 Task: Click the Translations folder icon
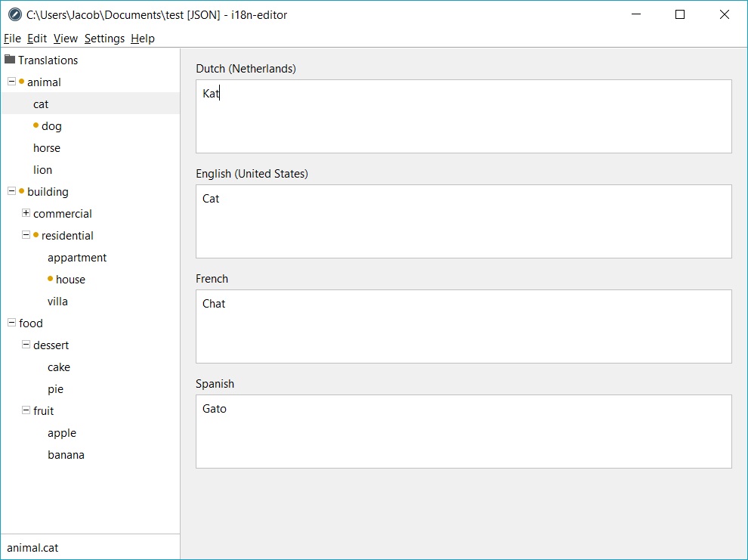(10, 60)
